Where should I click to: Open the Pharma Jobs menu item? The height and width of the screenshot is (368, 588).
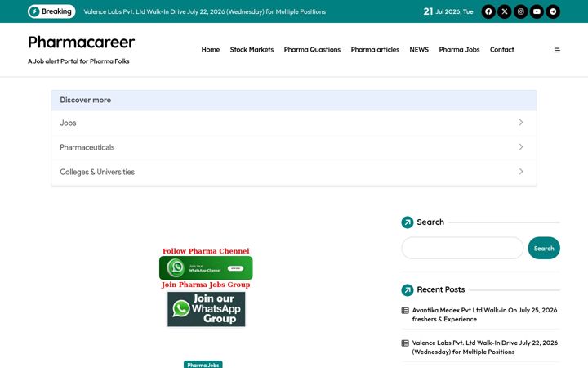(459, 50)
